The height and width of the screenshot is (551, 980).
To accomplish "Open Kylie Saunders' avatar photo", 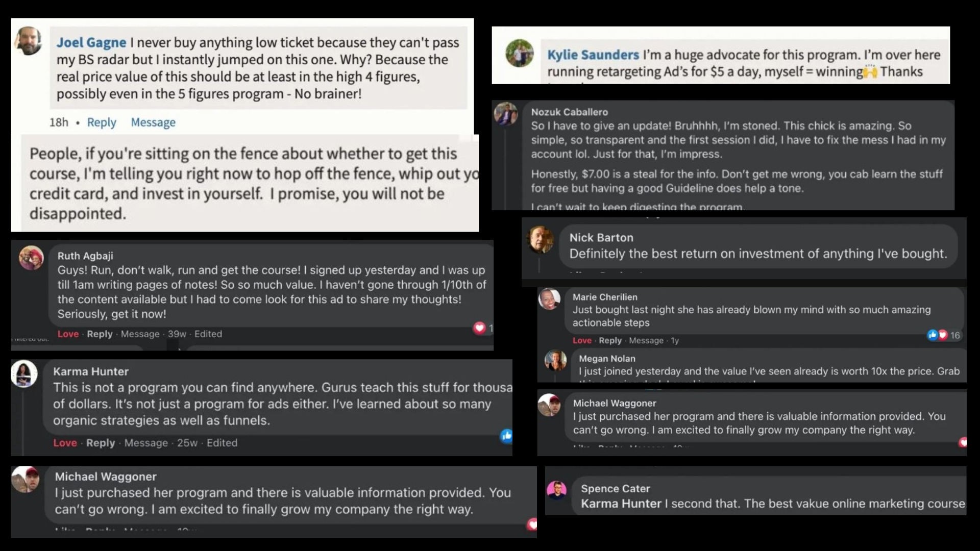I will (520, 53).
